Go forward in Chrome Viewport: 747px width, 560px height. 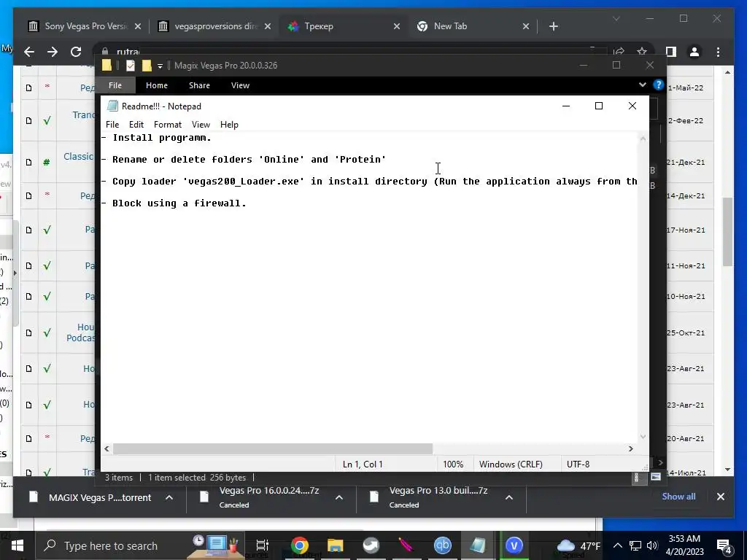(x=53, y=52)
